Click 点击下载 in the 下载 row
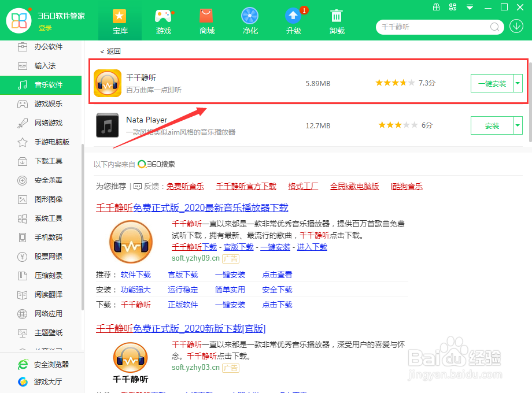The height and width of the screenshot is (393, 532). [277, 305]
